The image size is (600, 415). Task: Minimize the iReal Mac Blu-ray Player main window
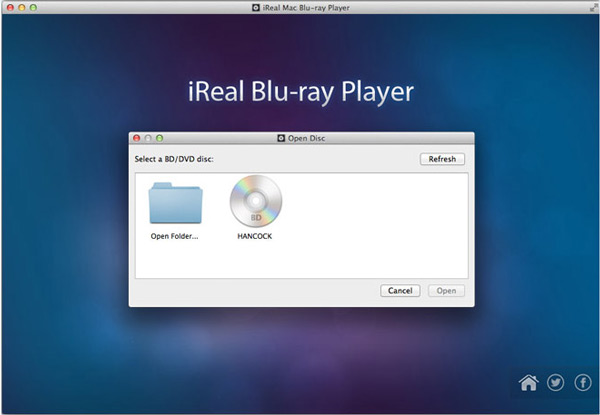click(22, 8)
